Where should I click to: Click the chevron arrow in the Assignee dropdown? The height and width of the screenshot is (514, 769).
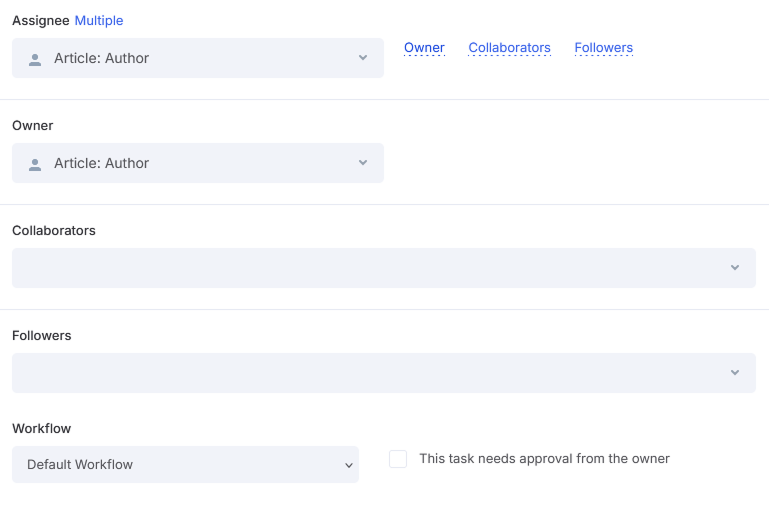pos(363,58)
